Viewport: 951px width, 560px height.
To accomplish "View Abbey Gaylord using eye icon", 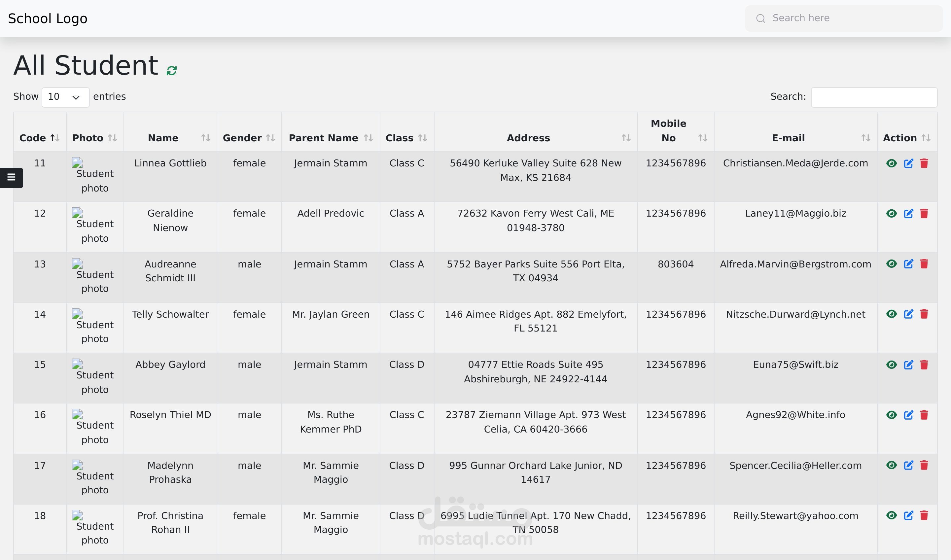I will pos(891,365).
